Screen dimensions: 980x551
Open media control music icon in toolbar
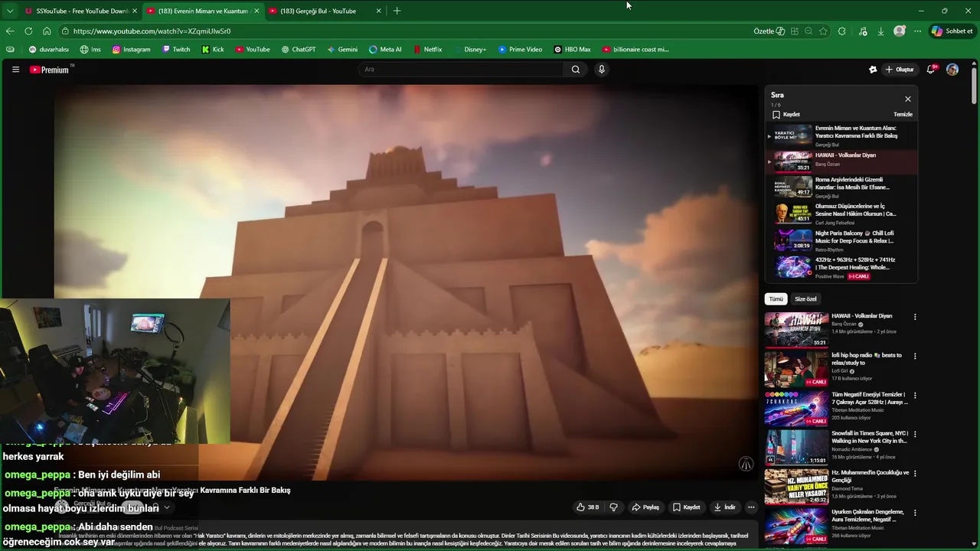[863, 31]
